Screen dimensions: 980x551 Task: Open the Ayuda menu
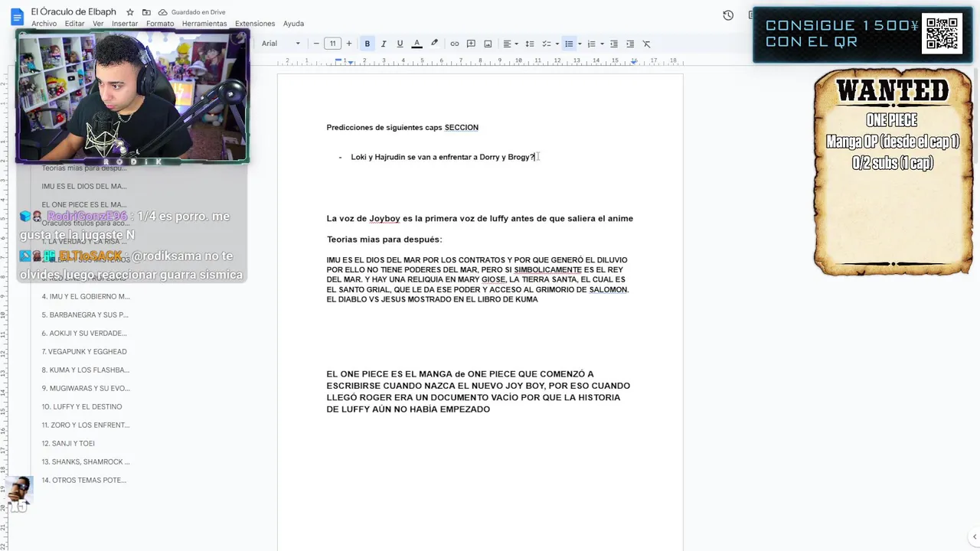(x=293, y=24)
